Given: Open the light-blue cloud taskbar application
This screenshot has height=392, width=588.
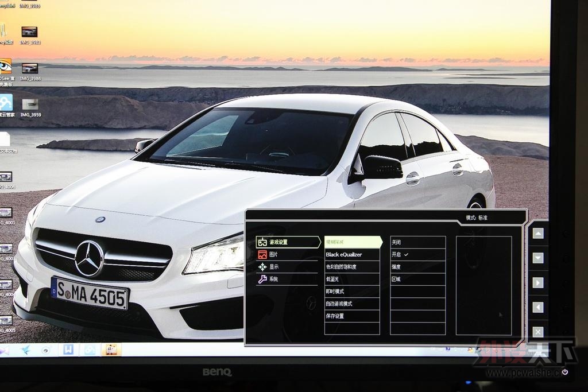Looking at the screenshot, I should click(x=90, y=350).
